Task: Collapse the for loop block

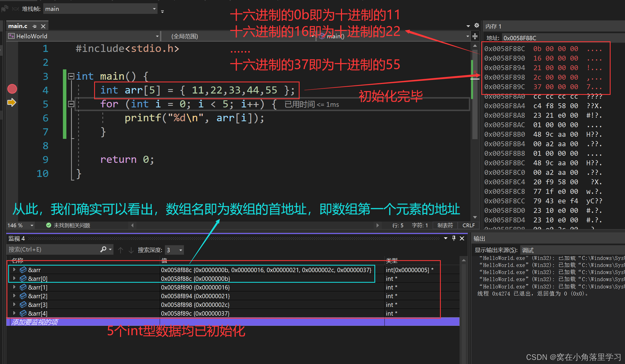Action: pos(71,104)
